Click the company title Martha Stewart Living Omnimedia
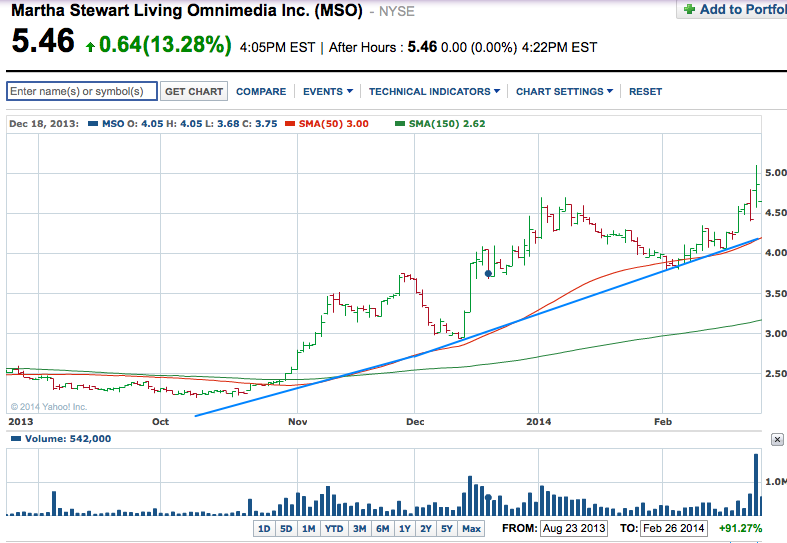 click(187, 11)
